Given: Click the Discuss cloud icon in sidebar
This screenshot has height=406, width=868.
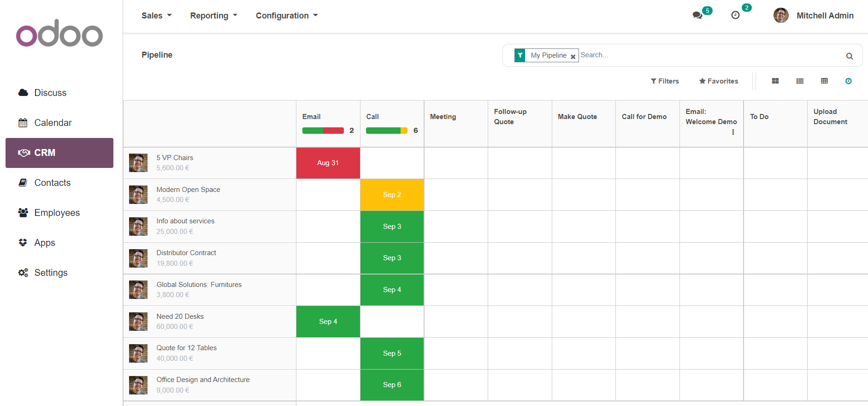Looking at the screenshot, I should (23, 93).
